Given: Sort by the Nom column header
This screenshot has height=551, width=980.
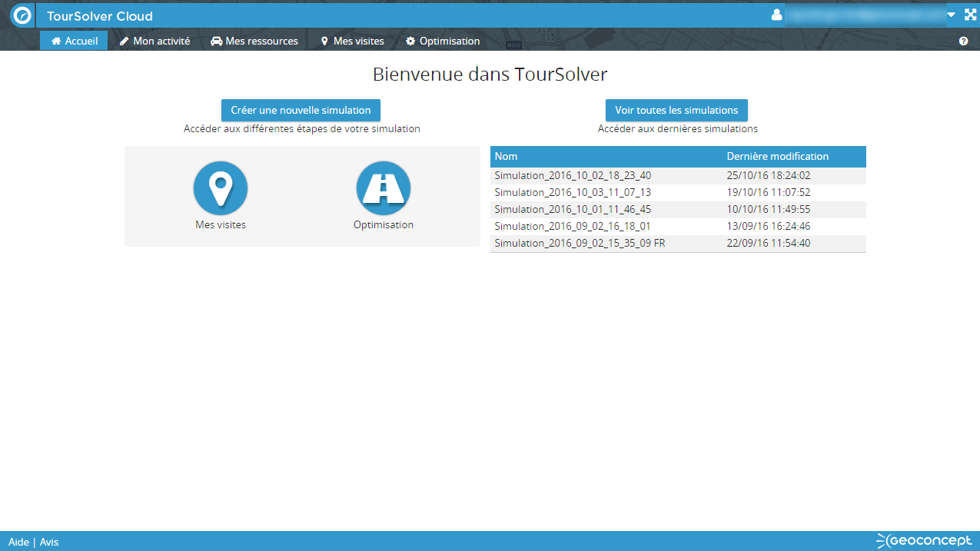Looking at the screenshot, I should [x=606, y=156].
